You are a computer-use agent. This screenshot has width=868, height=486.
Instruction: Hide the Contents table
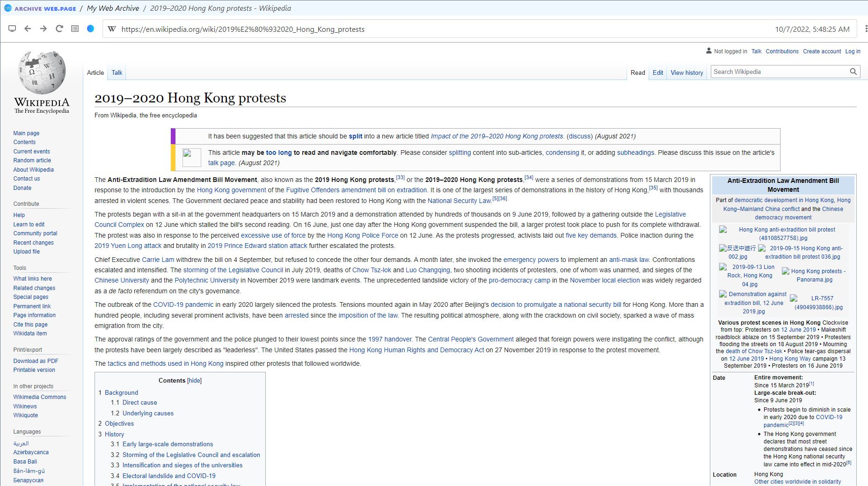click(194, 380)
